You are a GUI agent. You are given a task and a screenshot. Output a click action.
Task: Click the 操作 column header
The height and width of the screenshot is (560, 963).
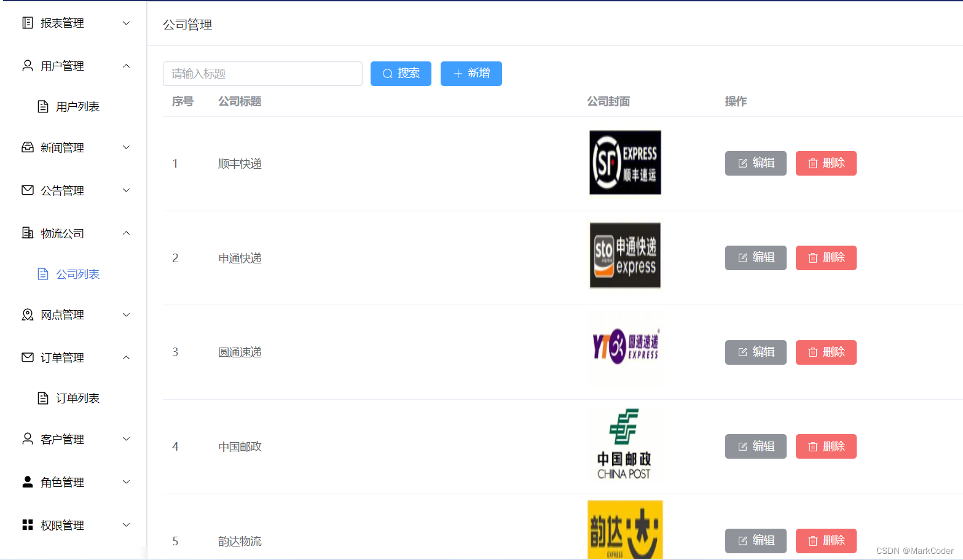736,101
